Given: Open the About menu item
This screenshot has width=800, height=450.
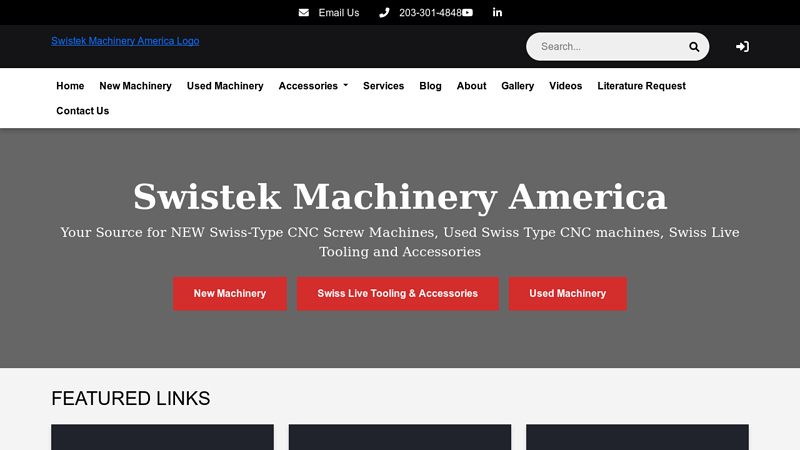Looking at the screenshot, I should (471, 86).
